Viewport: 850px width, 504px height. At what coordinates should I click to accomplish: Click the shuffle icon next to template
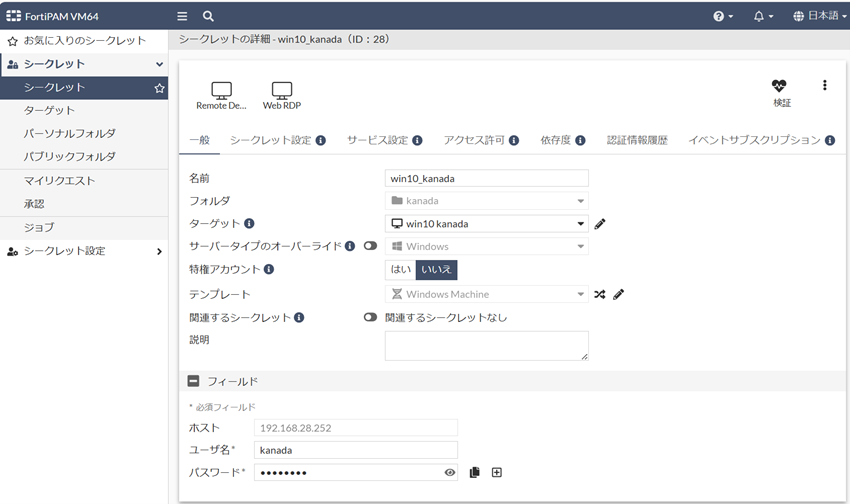coord(600,294)
